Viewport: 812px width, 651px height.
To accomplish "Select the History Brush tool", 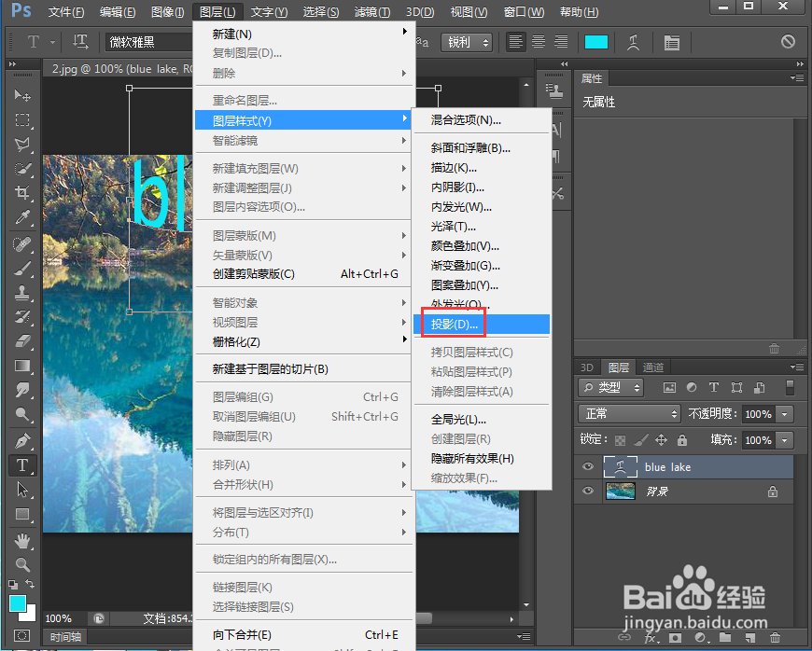I will [22, 317].
